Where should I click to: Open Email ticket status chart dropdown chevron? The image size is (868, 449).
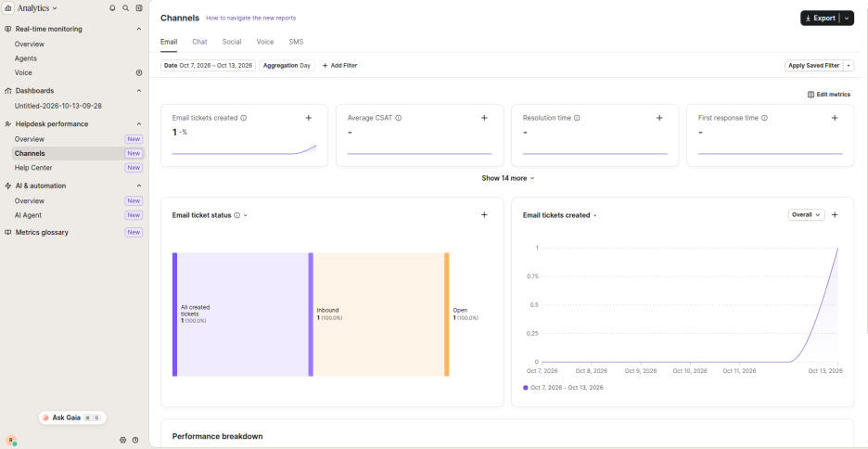245,215
